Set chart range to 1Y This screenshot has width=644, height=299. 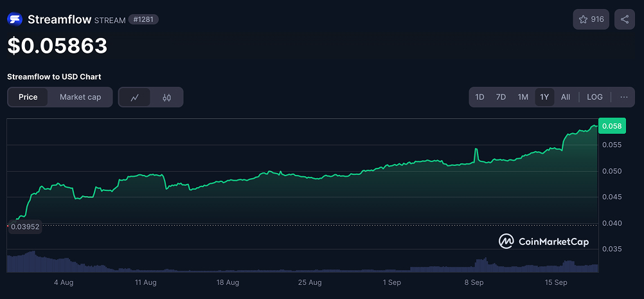pyautogui.click(x=544, y=97)
